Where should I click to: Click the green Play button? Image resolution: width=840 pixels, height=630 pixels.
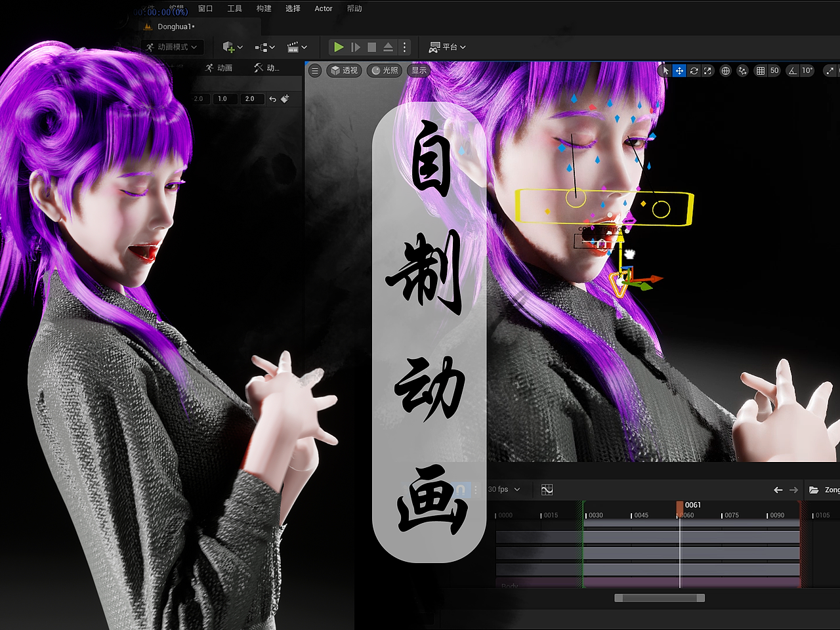tap(339, 47)
